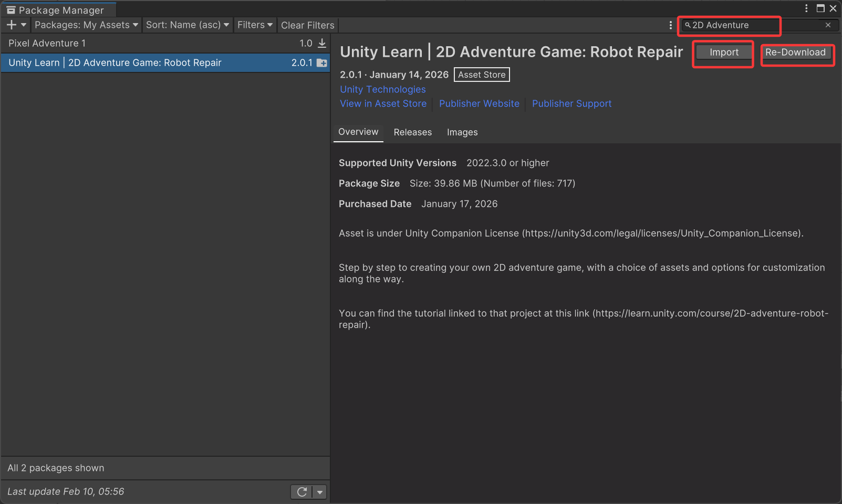Open the toolbar three-dot options menu
This screenshot has width=842, height=504.
click(670, 25)
